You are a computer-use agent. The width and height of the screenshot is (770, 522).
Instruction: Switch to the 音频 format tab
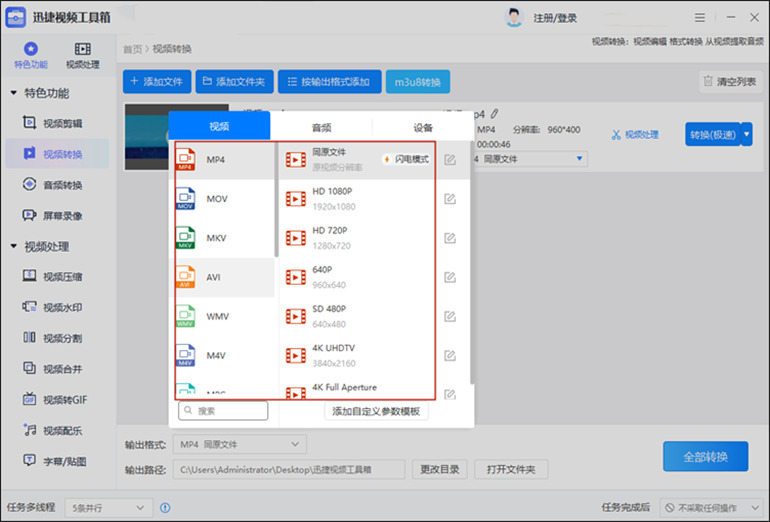point(322,128)
